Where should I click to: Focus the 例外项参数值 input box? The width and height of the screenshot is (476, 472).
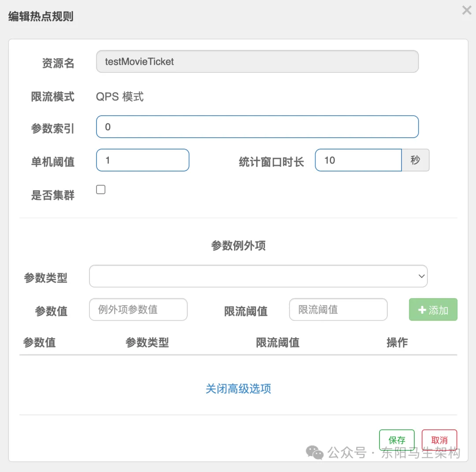138,310
